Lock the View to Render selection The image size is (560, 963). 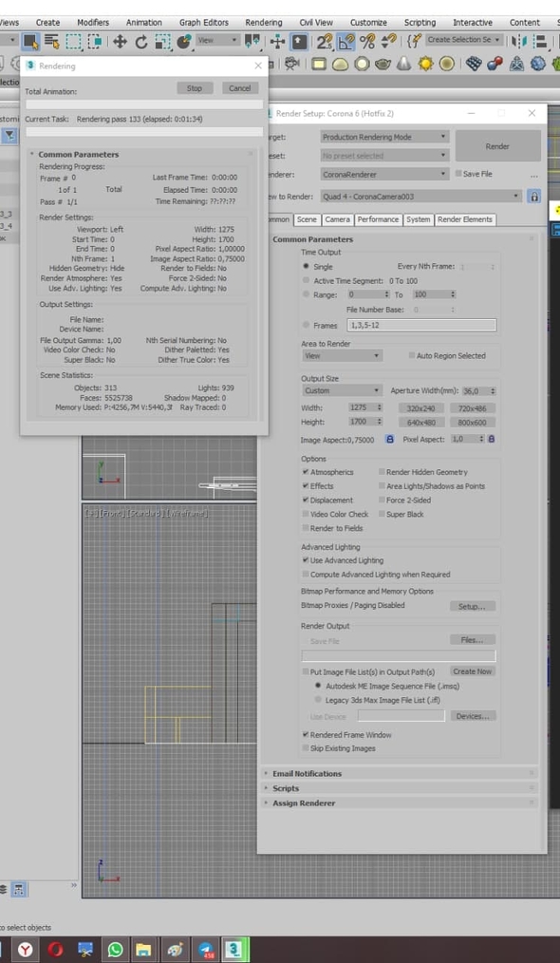coord(534,197)
